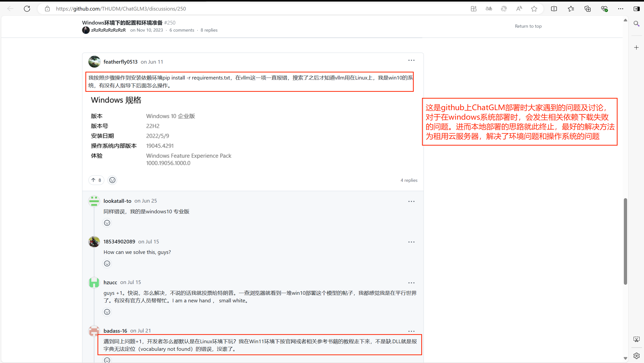Click the Return to top link

[x=528, y=26]
